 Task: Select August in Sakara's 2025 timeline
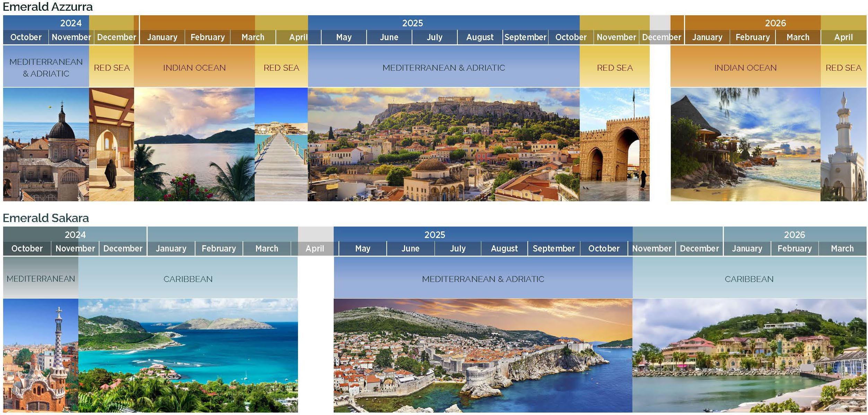tap(504, 248)
